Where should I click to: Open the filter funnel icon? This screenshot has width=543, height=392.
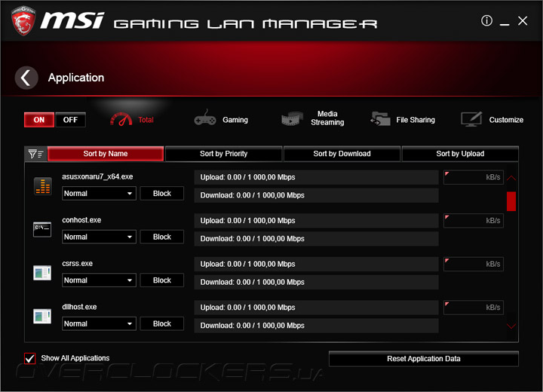tap(35, 154)
